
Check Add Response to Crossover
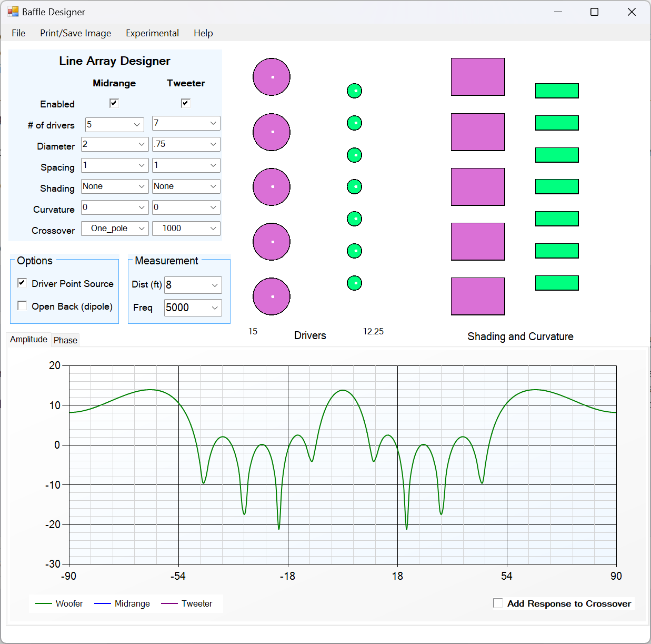tap(498, 603)
